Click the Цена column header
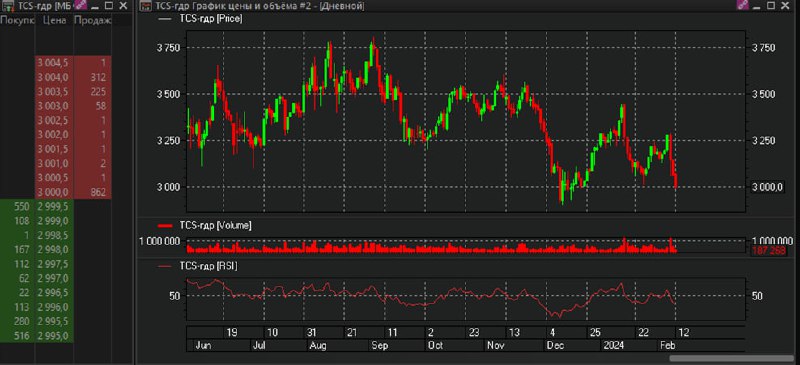This screenshot has width=800, height=365. pos(55,20)
